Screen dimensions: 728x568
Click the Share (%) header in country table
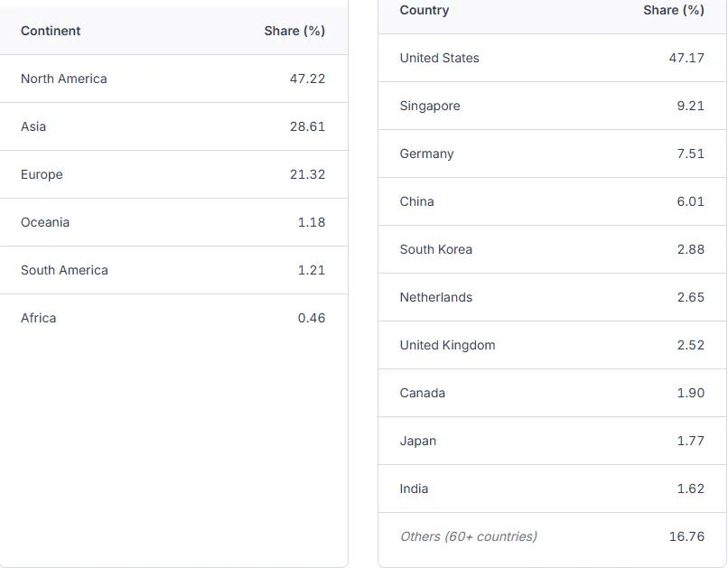pos(674,10)
